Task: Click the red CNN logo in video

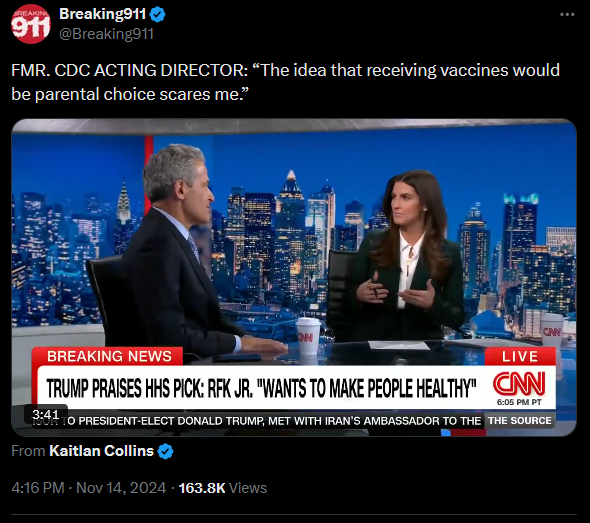Action: point(519,384)
